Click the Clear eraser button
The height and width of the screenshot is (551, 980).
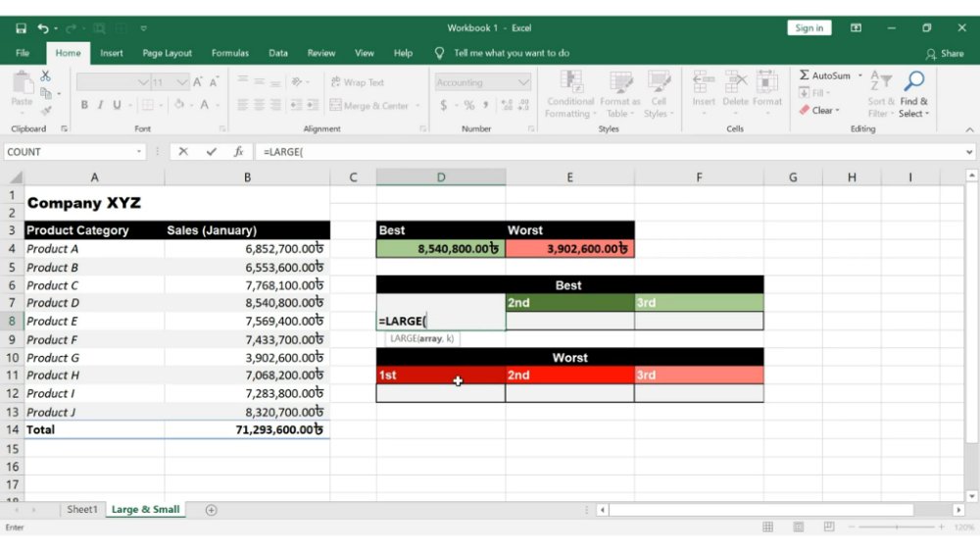pyautogui.click(x=818, y=110)
